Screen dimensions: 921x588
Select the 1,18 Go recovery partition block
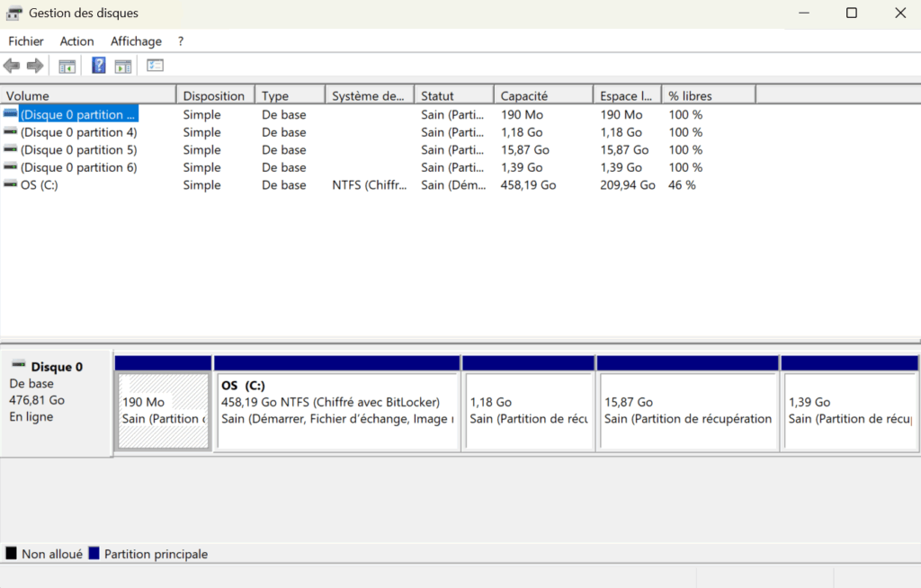[529, 405]
